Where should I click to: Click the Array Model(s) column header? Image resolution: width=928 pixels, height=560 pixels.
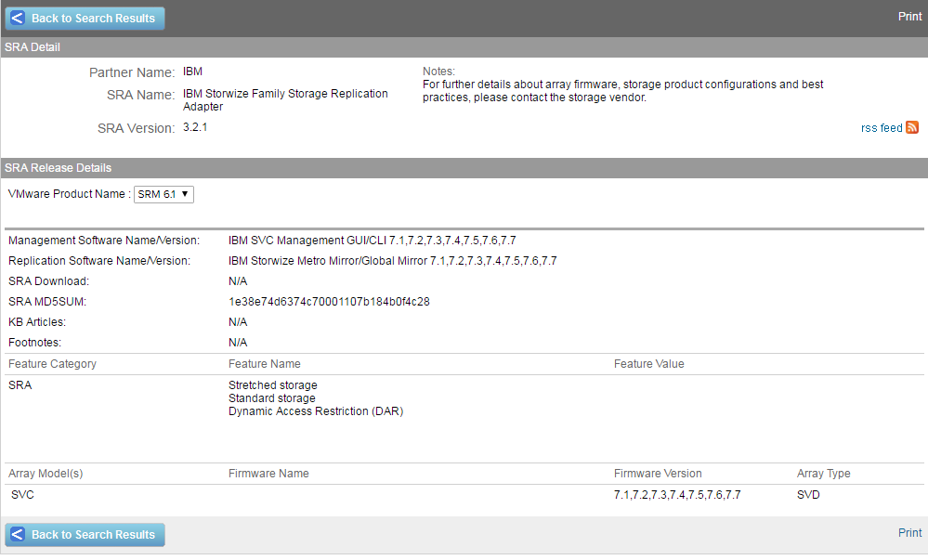(46, 474)
